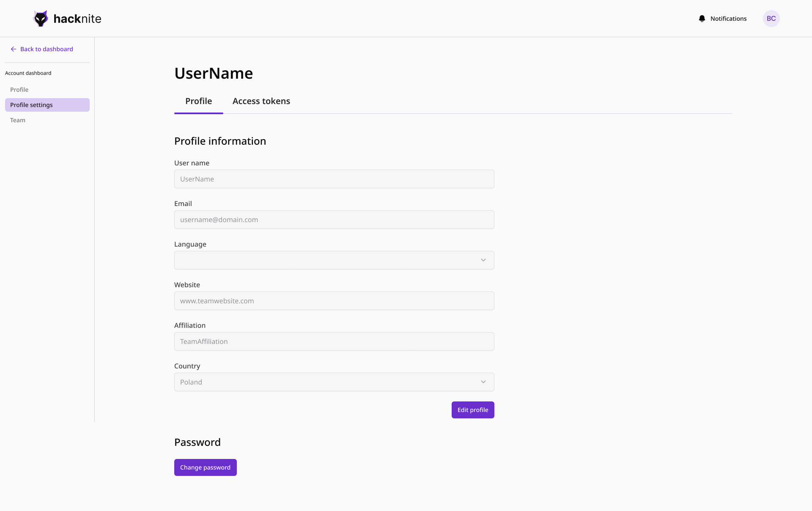The width and height of the screenshot is (812, 511).
Task: Focus the Website input field
Action: pos(334,301)
